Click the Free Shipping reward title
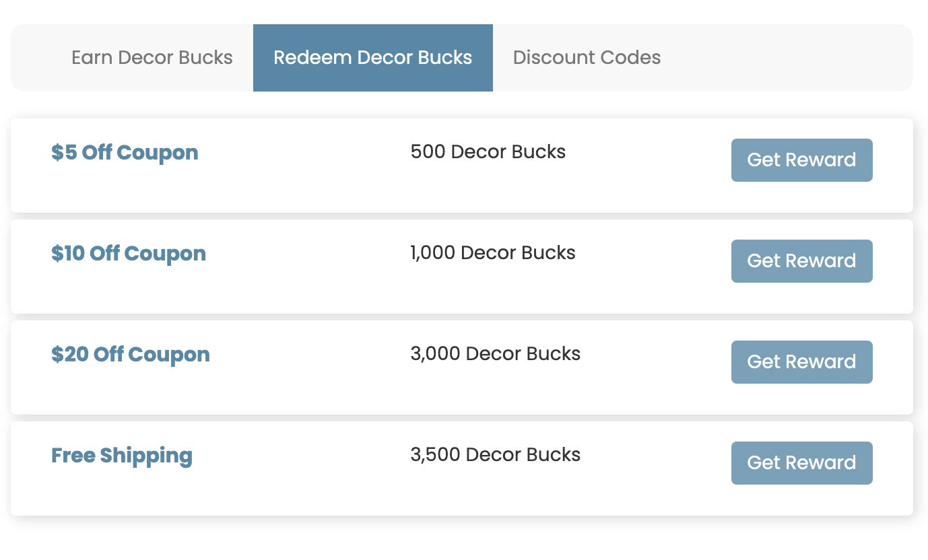928x560 pixels. pyautogui.click(x=122, y=456)
